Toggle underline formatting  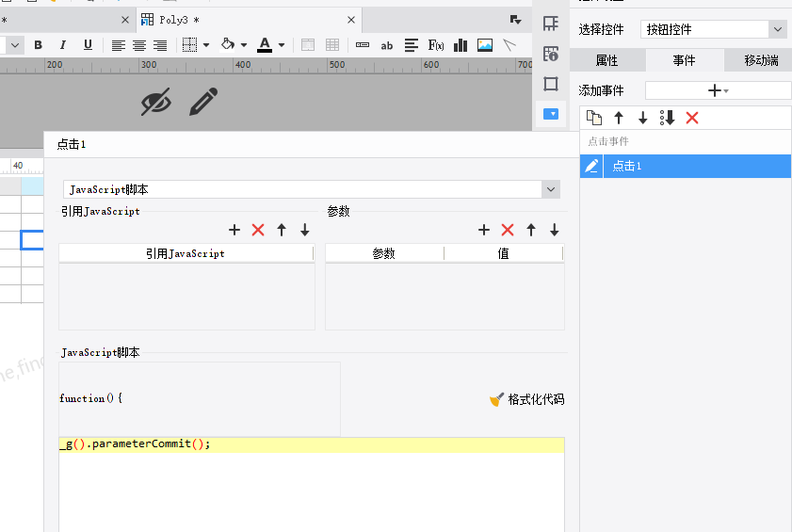point(88,45)
